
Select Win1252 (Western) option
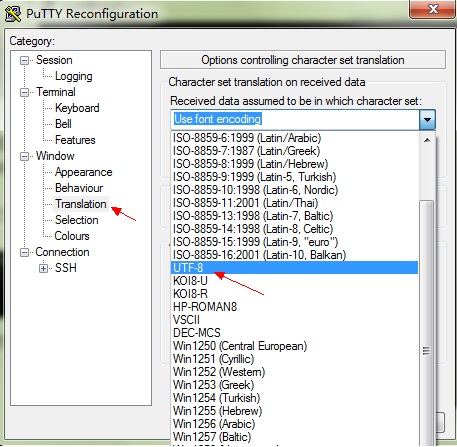tap(294, 372)
